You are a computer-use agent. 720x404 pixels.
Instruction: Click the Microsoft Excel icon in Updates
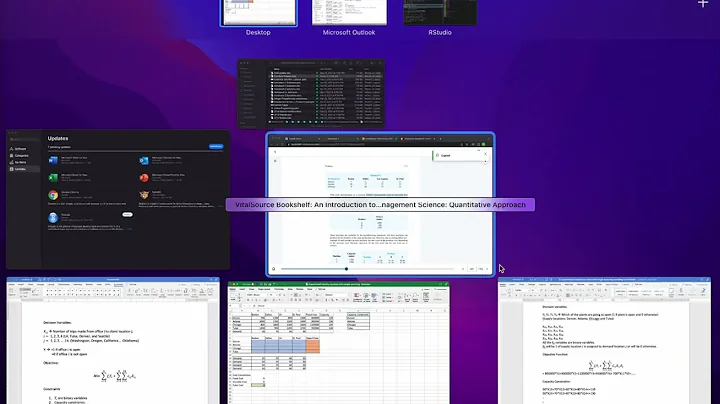coord(53,178)
